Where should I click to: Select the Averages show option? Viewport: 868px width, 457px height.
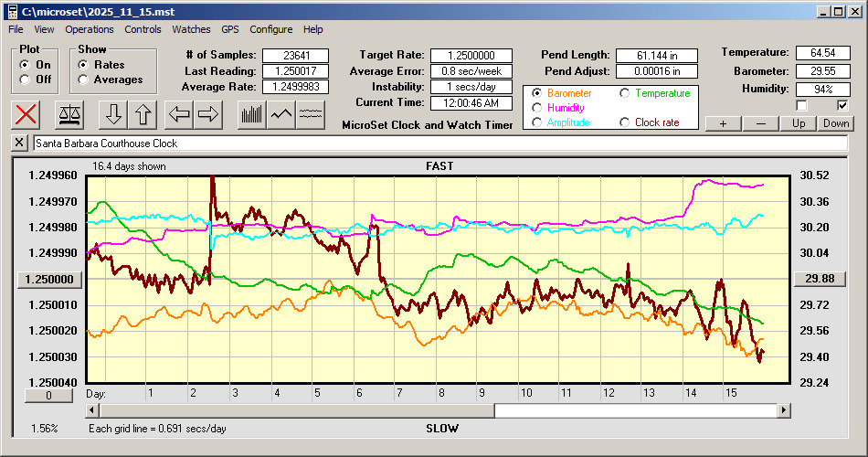[84, 80]
